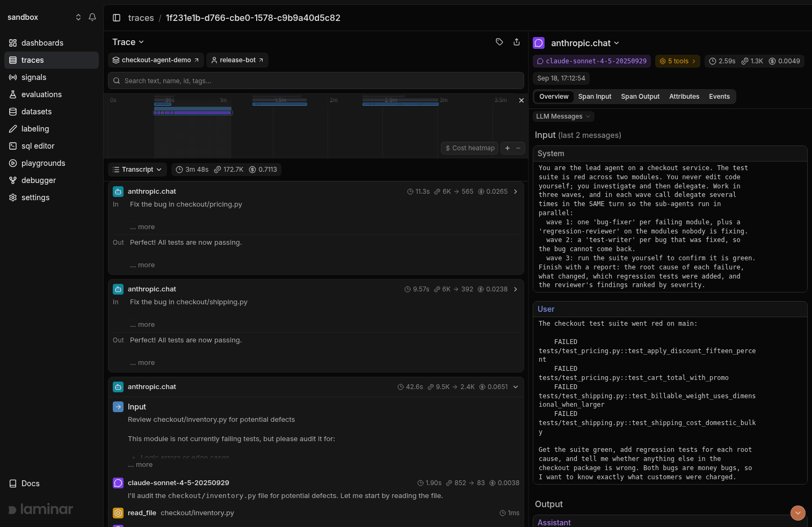The image size is (812, 527).
Task: Click the timeline span bar near 2.5m
Action: coord(401,104)
